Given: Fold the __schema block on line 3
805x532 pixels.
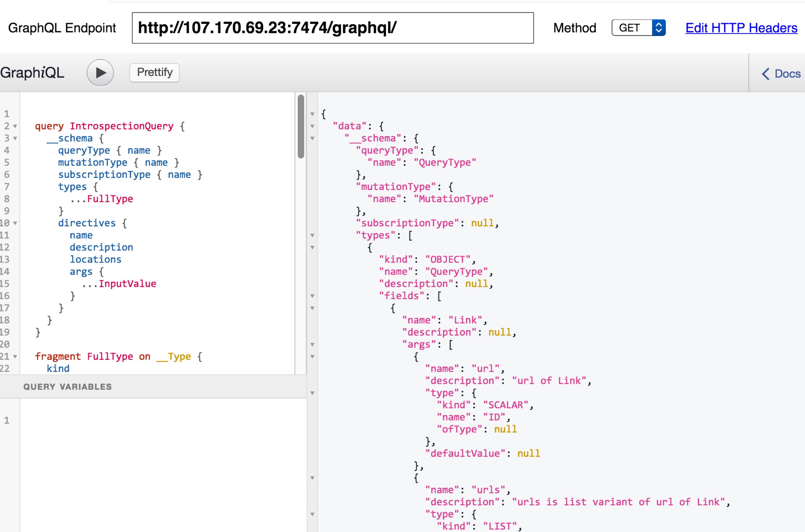Looking at the screenshot, I should [x=15, y=138].
